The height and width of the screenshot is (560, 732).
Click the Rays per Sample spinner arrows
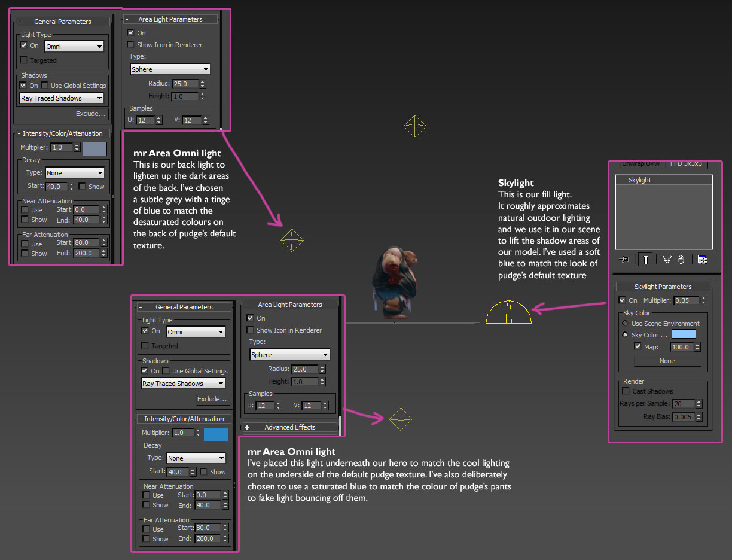699,404
